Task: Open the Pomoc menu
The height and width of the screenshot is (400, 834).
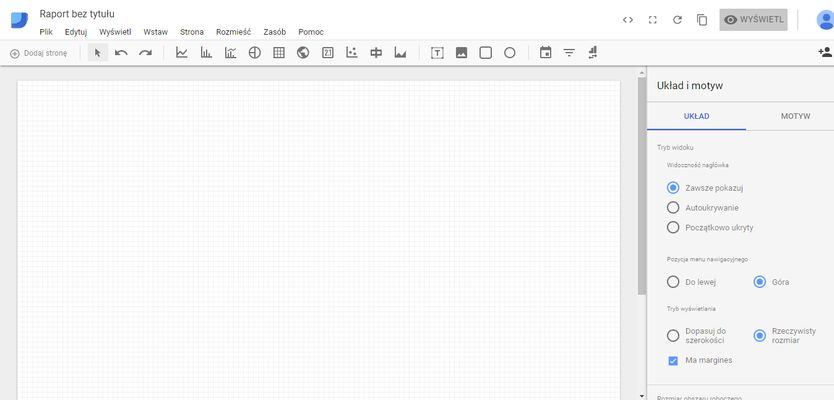Action: (x=311, y=32)
